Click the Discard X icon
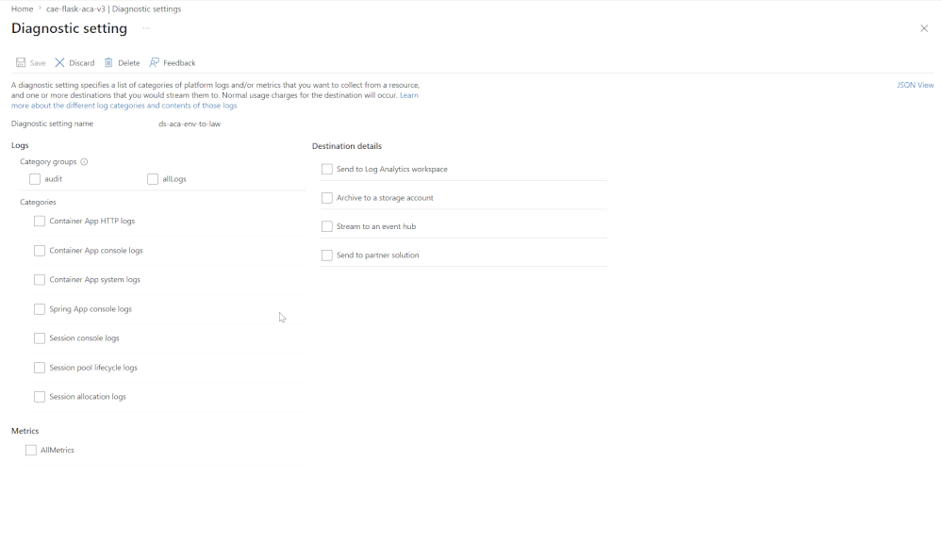This screenshot has width=942, height=560. coord(59,62)
